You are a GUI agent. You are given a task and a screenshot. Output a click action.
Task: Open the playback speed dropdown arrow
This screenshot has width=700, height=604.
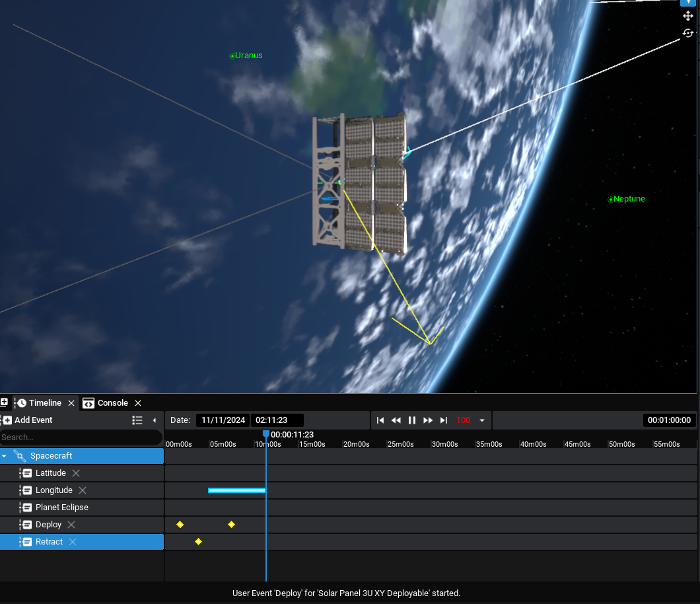tap(482, 420)
